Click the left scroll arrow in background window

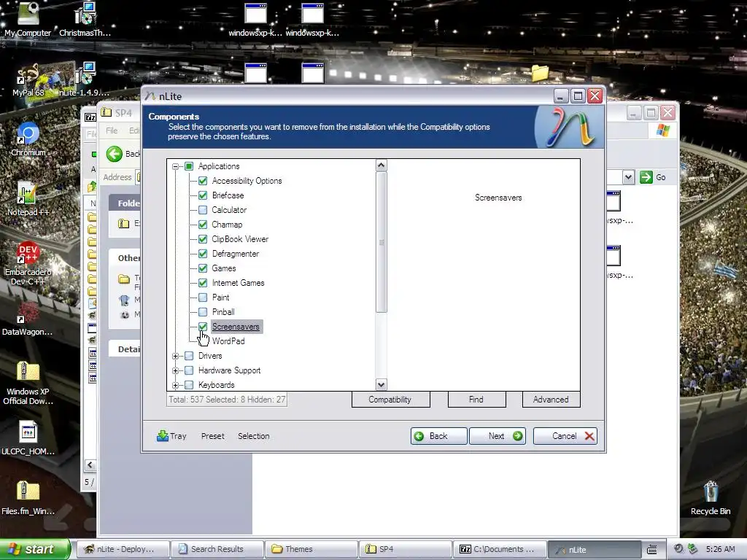tap(90, 464)
